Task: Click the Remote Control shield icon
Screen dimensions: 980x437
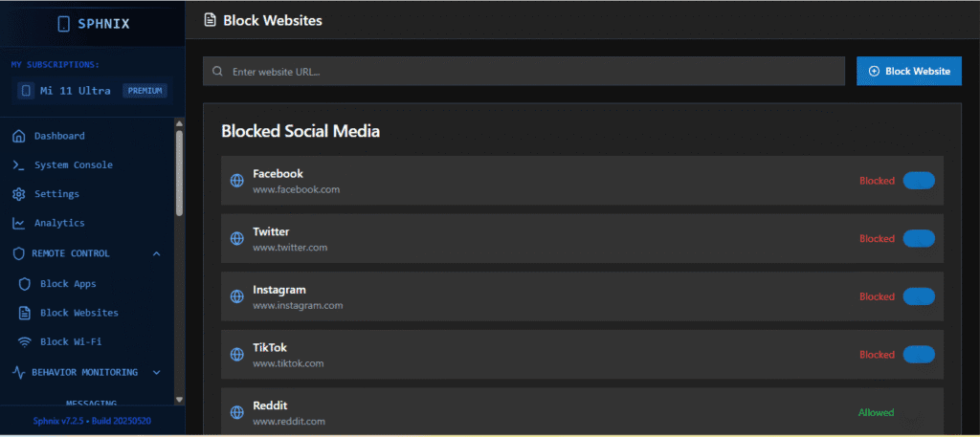Action: click(x=19, y=253)
